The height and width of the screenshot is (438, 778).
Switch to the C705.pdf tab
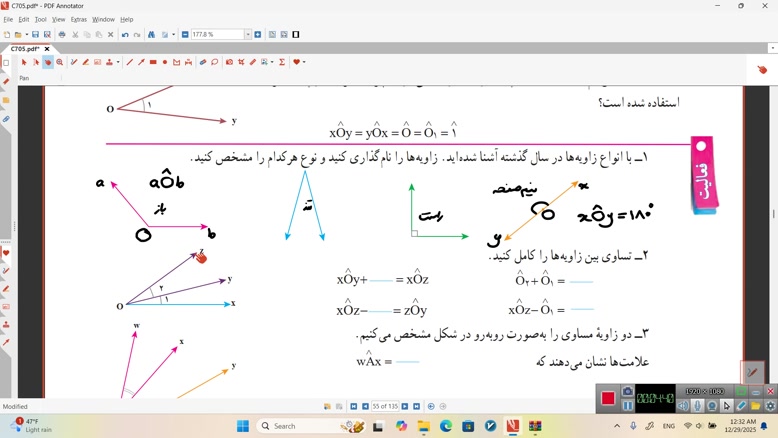(x=25, y=48)
